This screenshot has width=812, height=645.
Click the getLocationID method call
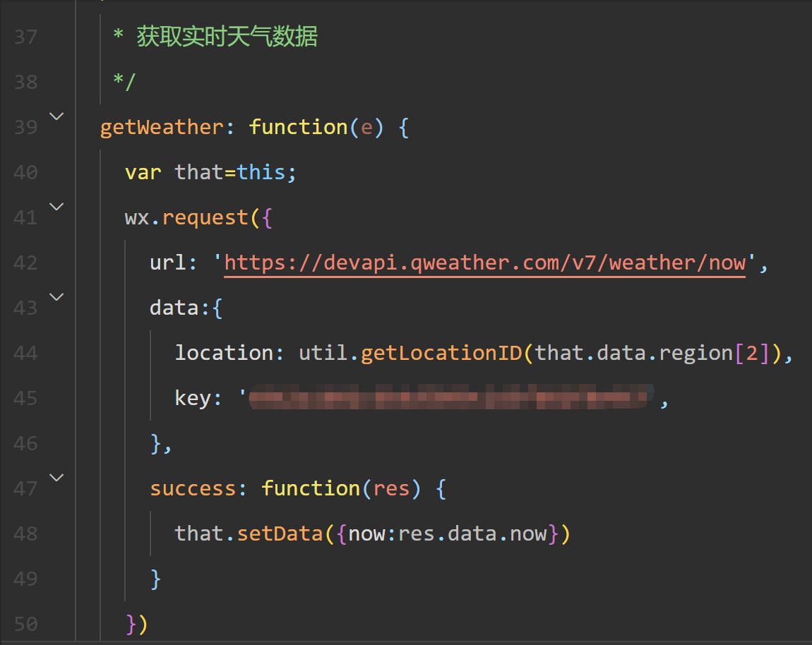441,354
